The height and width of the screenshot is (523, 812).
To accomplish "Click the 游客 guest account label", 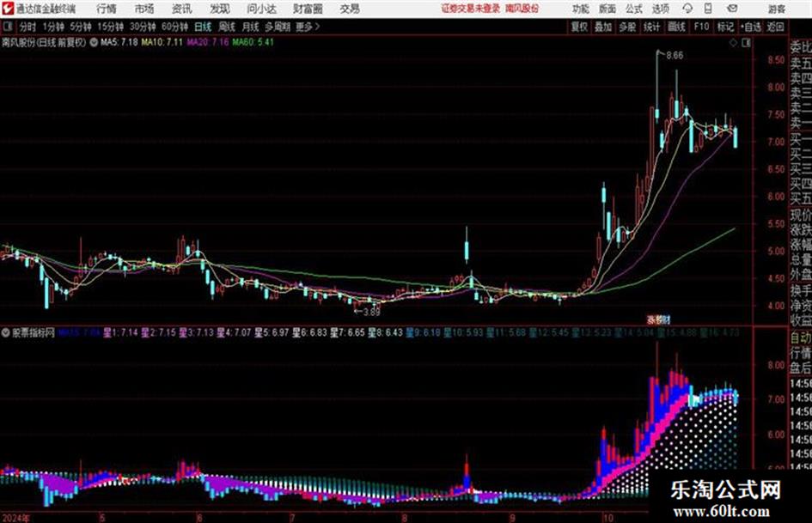I will point(776,9).
